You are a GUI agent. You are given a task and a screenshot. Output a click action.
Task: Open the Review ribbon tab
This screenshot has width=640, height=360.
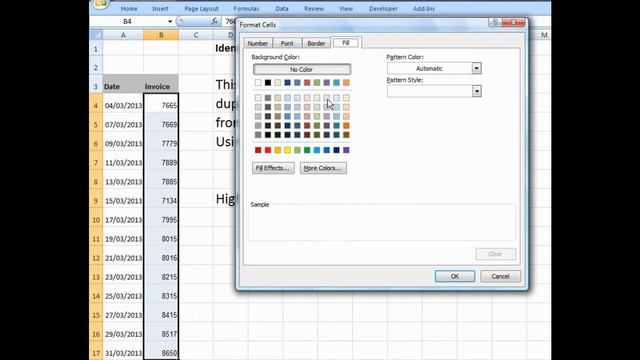(x=314, y=9)
